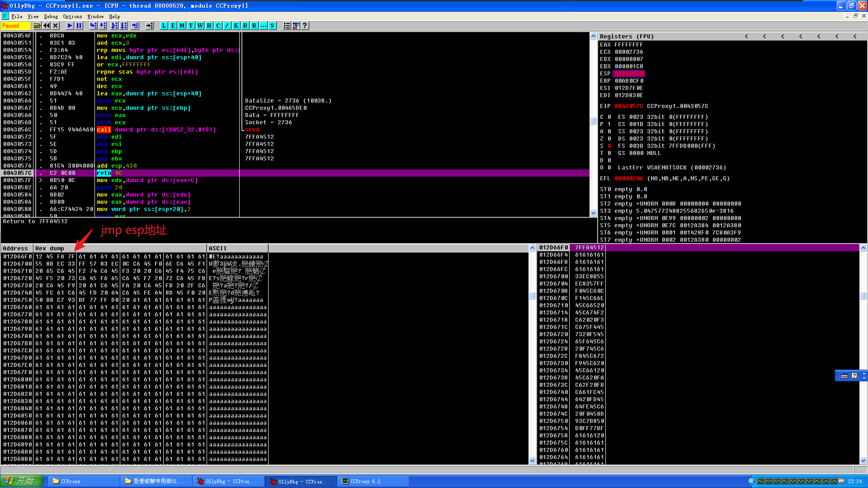The height and width of the screenshot is (488, 868).
Task: Open the Options menu
Action: click(x=72, y=16)
